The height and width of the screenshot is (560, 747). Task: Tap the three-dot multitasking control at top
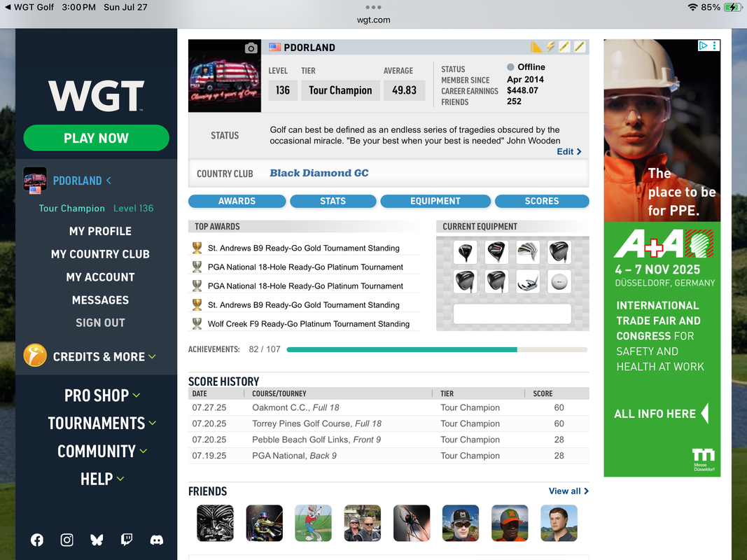[373, 7]
